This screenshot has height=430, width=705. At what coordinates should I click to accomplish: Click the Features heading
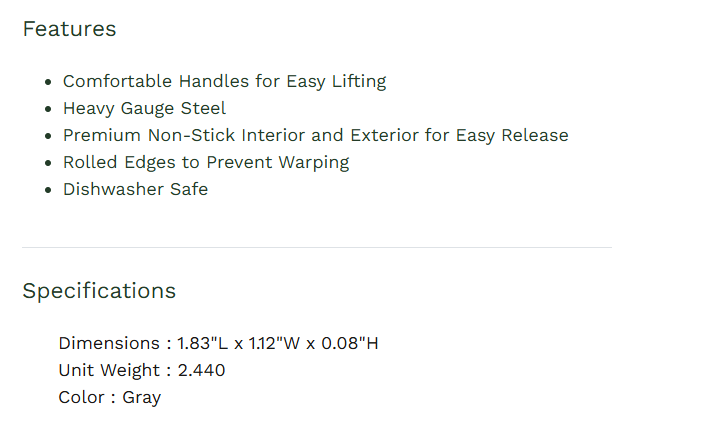coord(69,29)
